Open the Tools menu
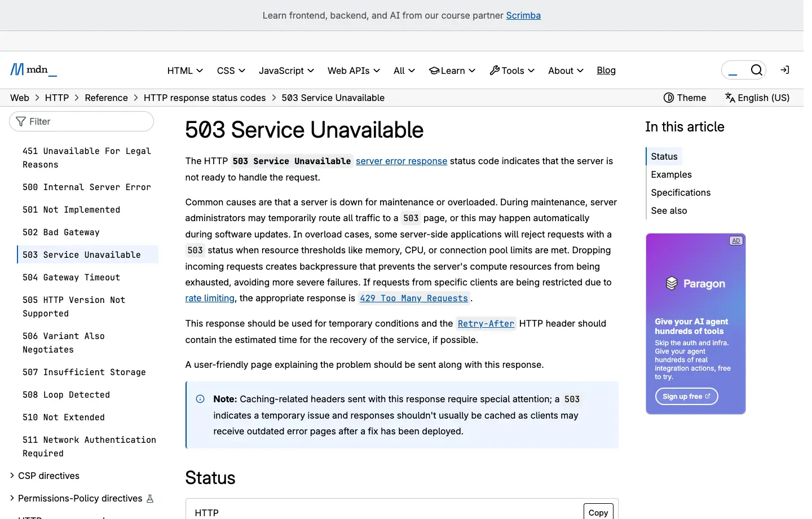The image size is (812, 519). click(x=512, y=71)
